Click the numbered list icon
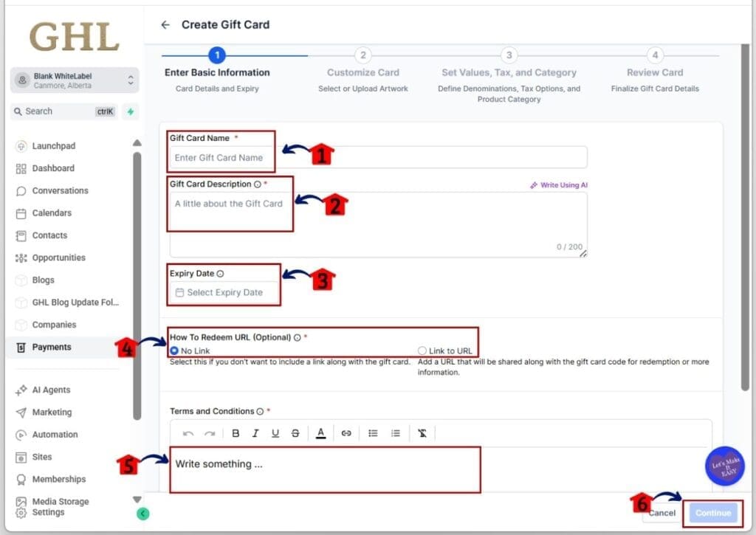The width and height of the screenshot is (756, 535). (396, 433)
